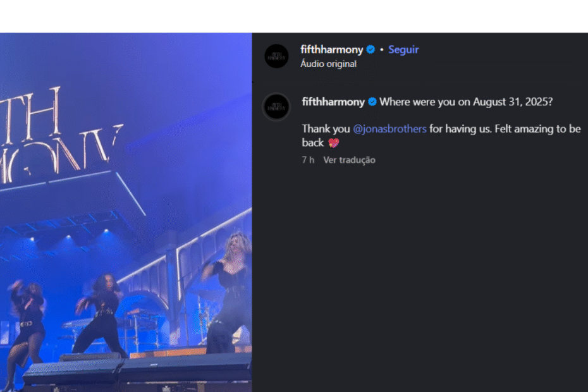Translate caption with Ver tradução
The width and height of the screenshot is (588, 392).
(349, 160)
